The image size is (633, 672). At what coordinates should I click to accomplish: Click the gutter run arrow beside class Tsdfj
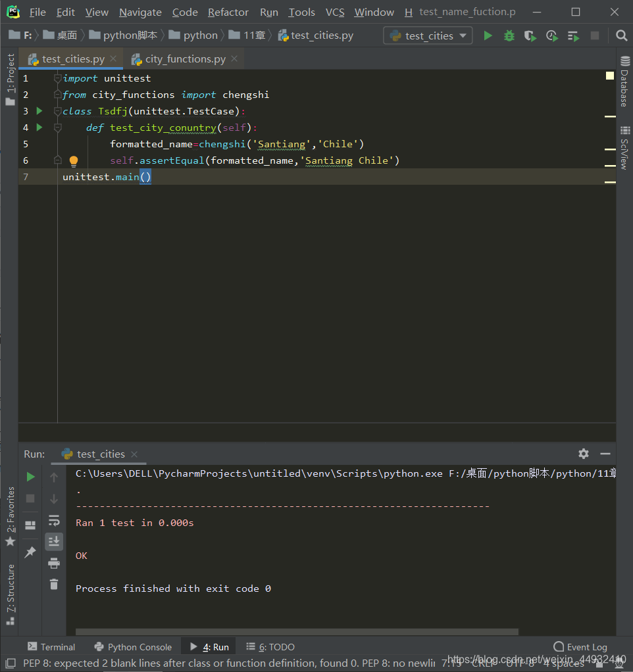coord(39,111)
